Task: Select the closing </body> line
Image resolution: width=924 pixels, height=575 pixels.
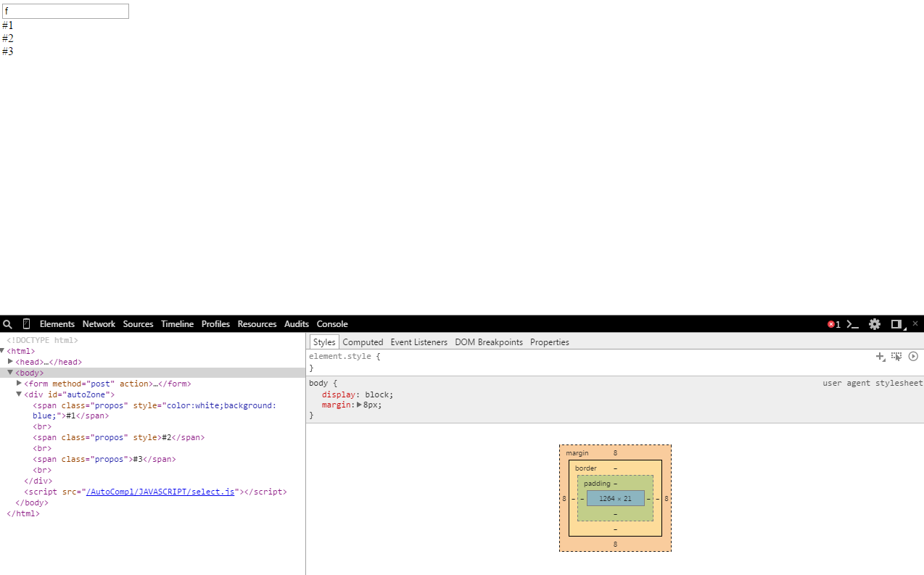Action: click(31, 502)
